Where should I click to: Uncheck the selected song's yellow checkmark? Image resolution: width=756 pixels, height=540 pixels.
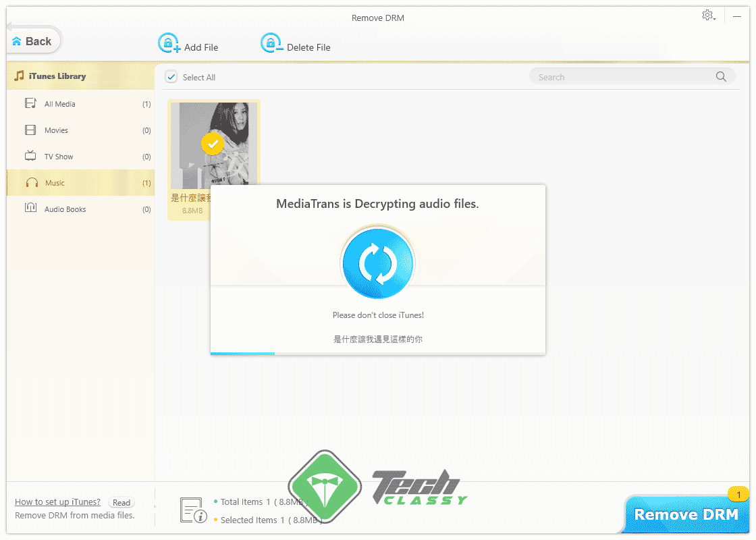213,144
